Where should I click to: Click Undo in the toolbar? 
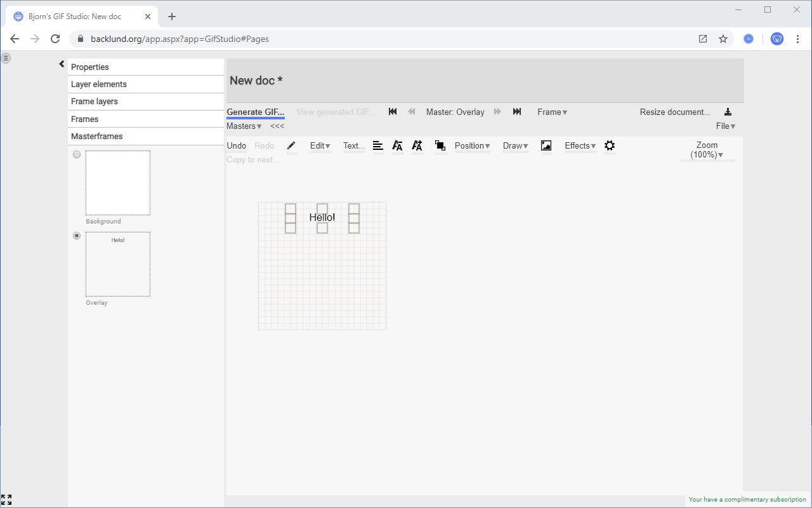236,146
